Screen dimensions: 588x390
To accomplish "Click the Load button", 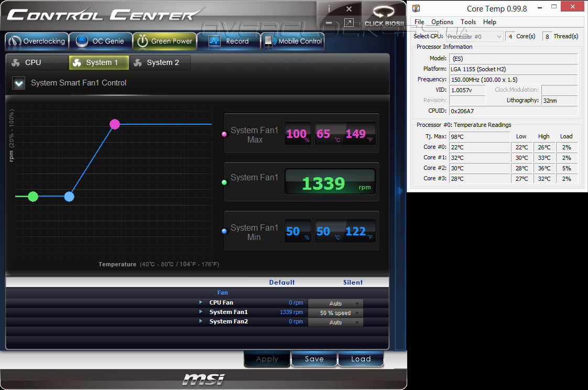I will tap(361, 359).
